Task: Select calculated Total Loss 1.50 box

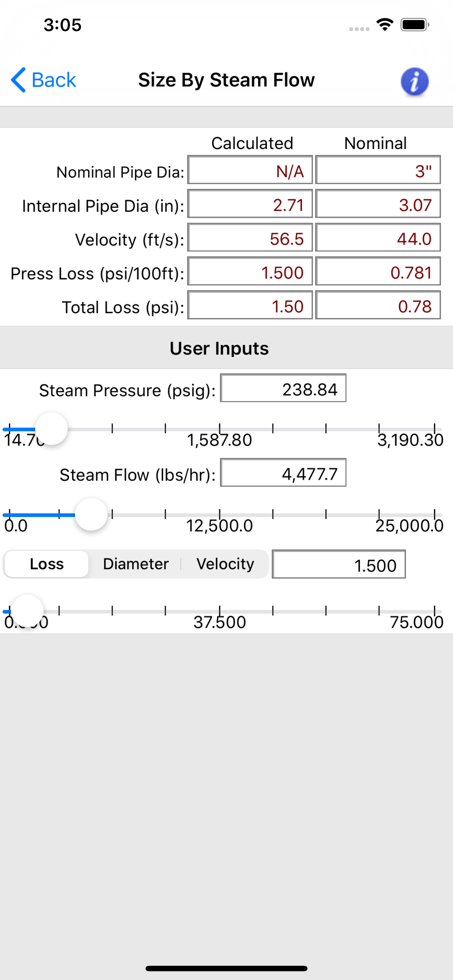Action: (250, 305)
